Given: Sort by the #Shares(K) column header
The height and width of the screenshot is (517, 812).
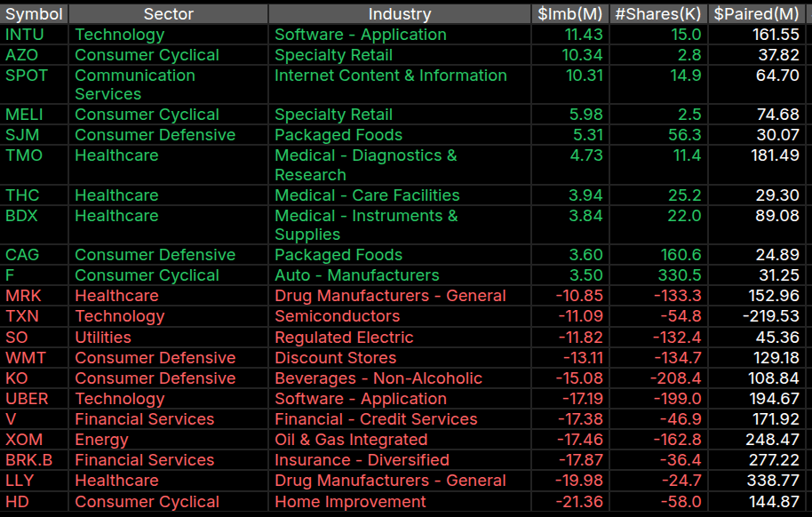Looking at the screenshot, I should 658,14.
